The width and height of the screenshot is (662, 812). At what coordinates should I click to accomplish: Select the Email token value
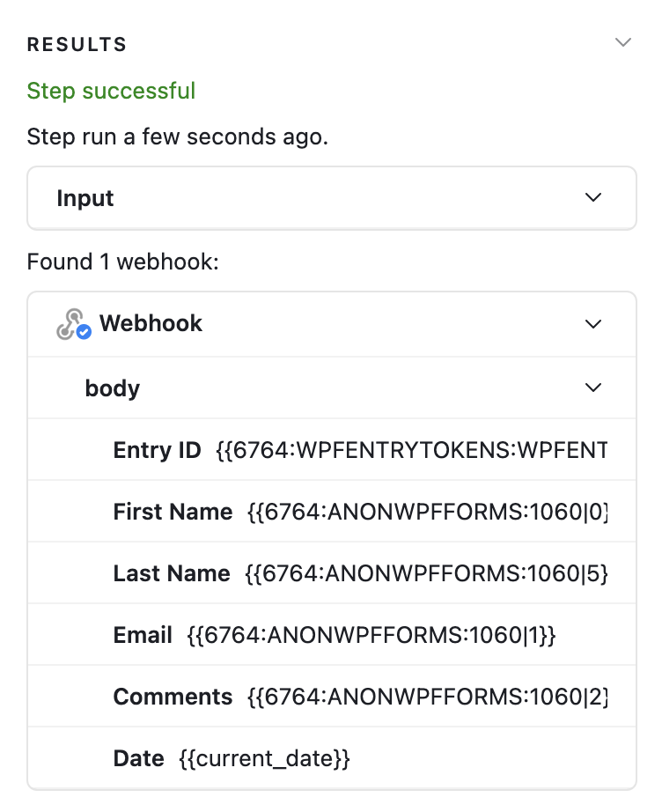point(371,635)
